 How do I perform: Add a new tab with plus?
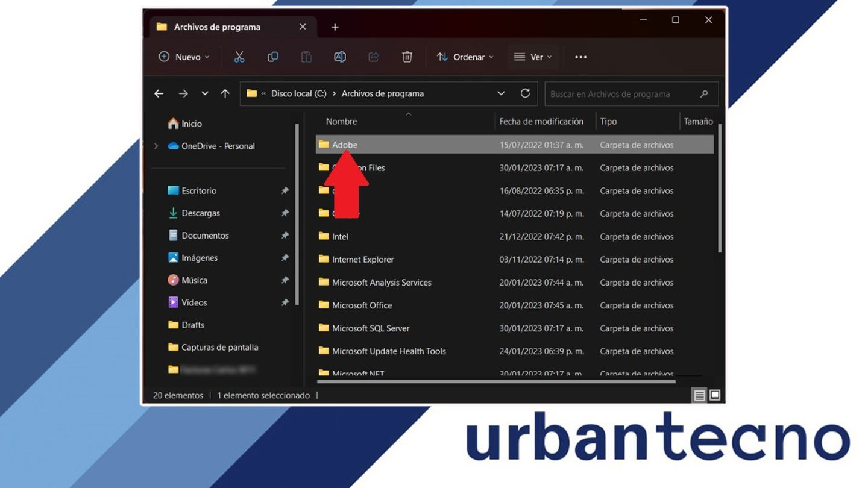coord(335,27)
